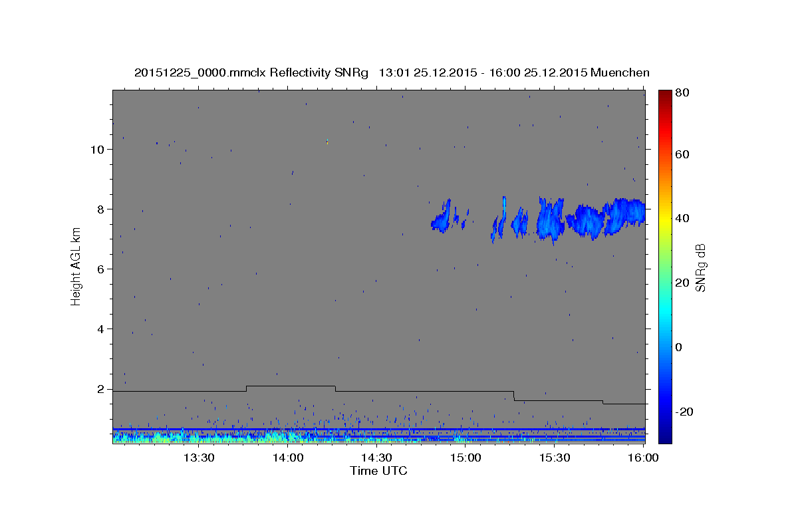Click the 15:30 time tick label

pos(554,458)
